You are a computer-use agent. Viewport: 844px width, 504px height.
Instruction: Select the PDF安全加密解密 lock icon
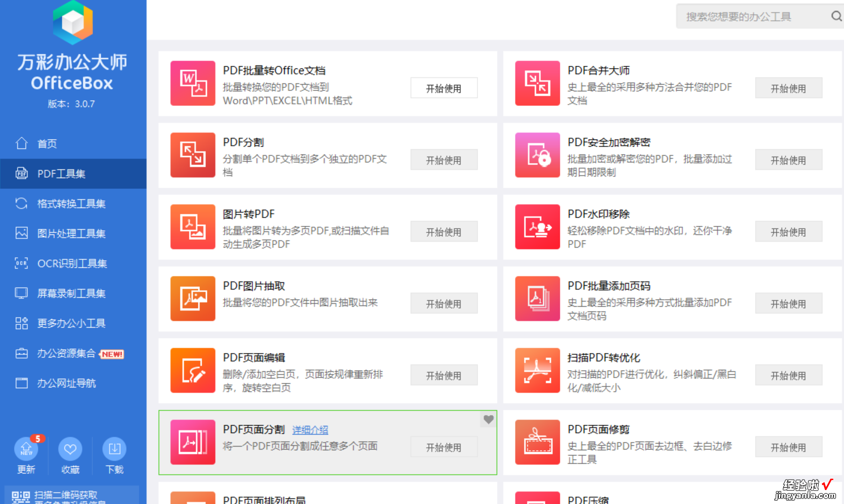coord(537,155)
